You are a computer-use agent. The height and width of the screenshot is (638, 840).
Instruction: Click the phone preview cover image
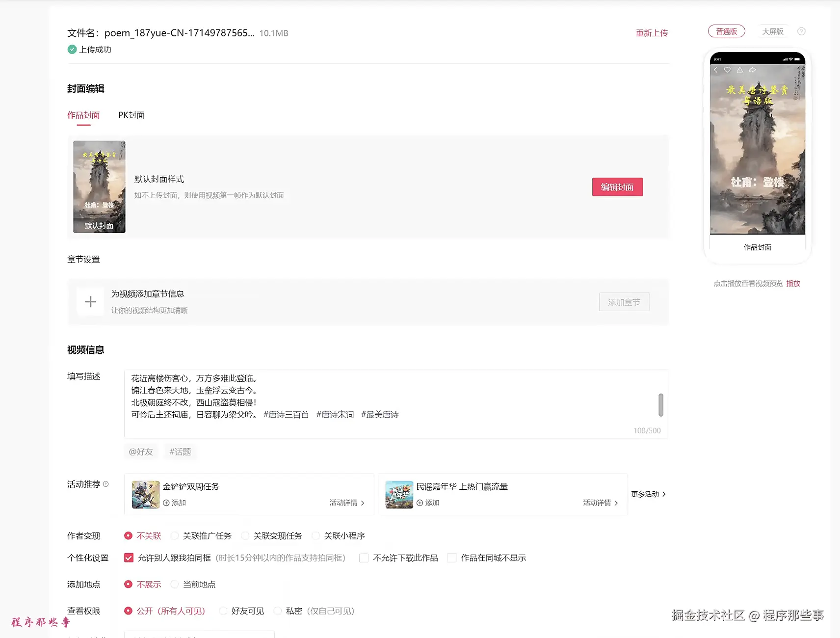click(x=758, y=149)
